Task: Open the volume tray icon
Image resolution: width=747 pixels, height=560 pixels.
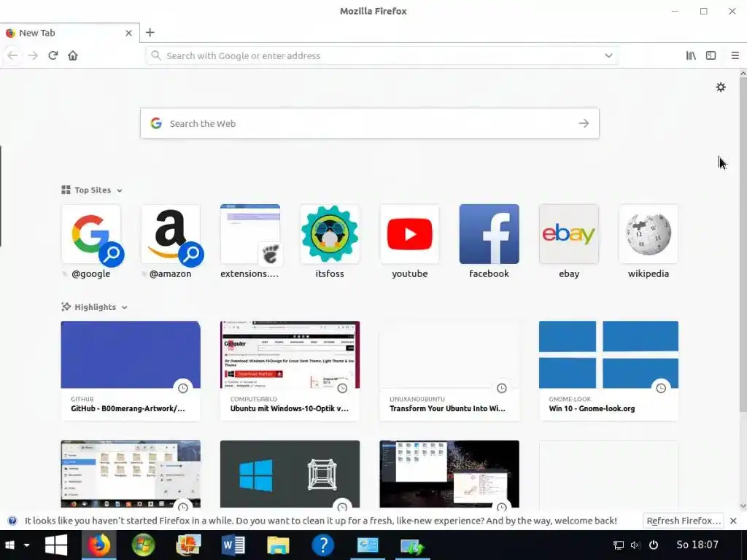Action: [x=635, y=545]
